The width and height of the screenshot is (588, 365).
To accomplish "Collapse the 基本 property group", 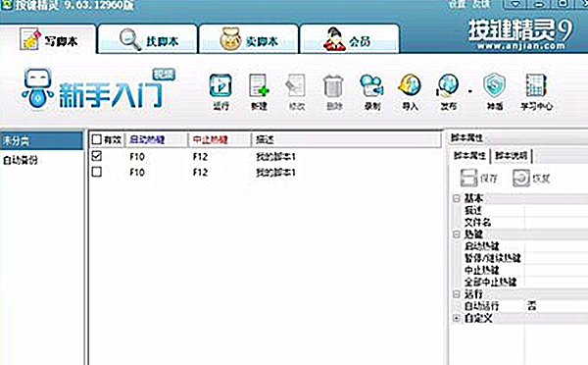I will tap(457, 198).
